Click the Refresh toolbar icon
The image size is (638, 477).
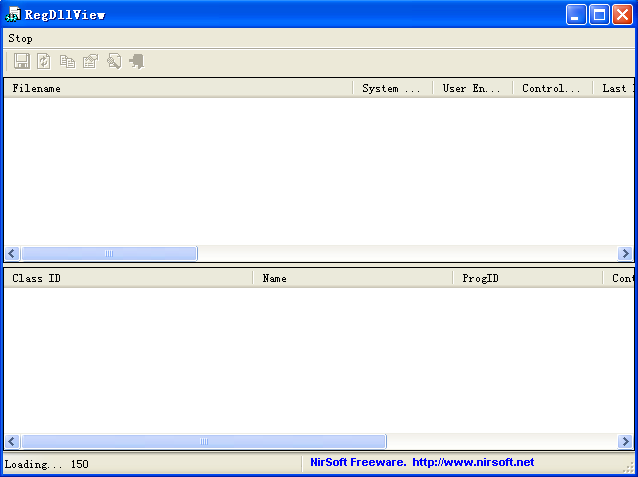(44, 61)
